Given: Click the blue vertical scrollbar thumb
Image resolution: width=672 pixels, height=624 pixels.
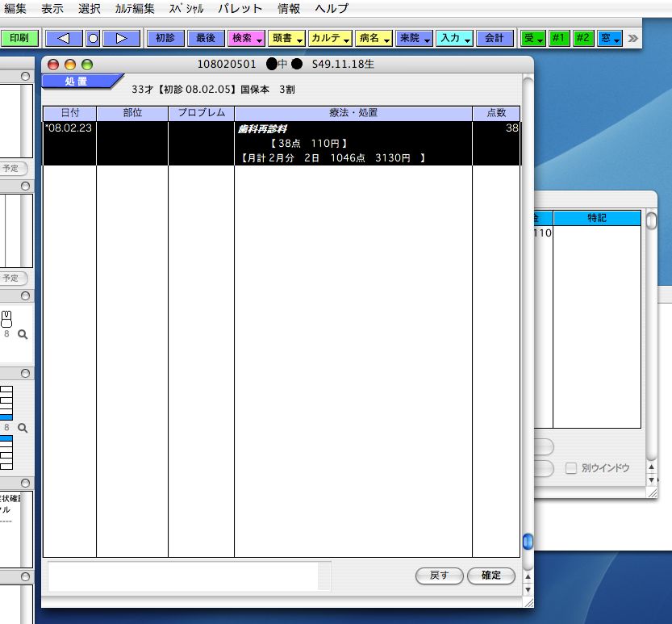Looking at the screenshot, I should click(528, 541).
